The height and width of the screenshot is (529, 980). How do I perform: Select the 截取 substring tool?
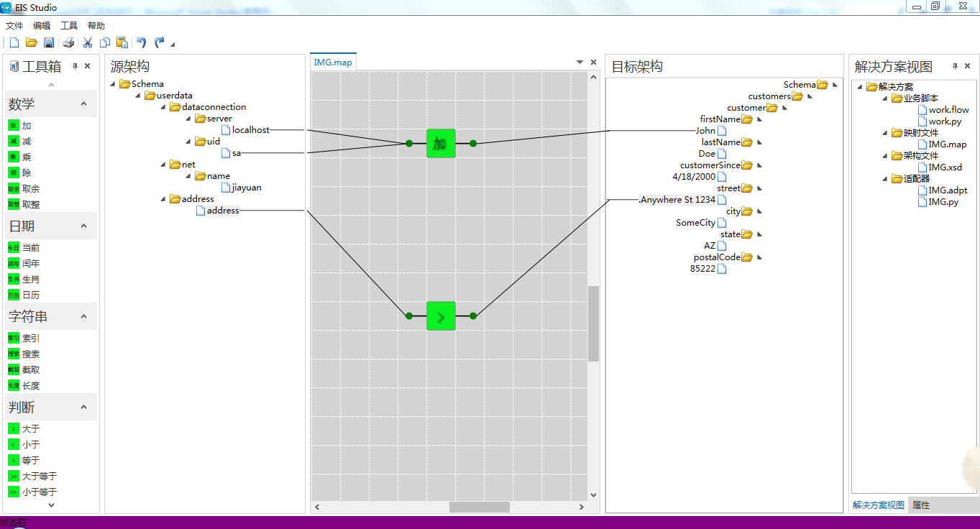[x=24, y=370]
